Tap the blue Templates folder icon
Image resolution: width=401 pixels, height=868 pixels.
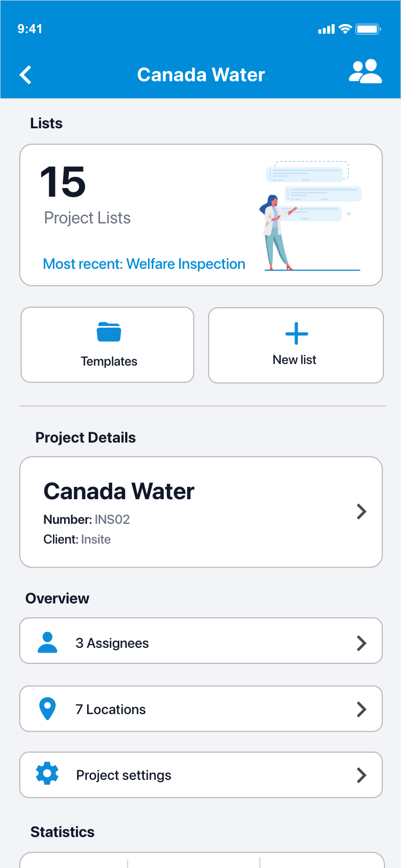[x=109, y=332]
